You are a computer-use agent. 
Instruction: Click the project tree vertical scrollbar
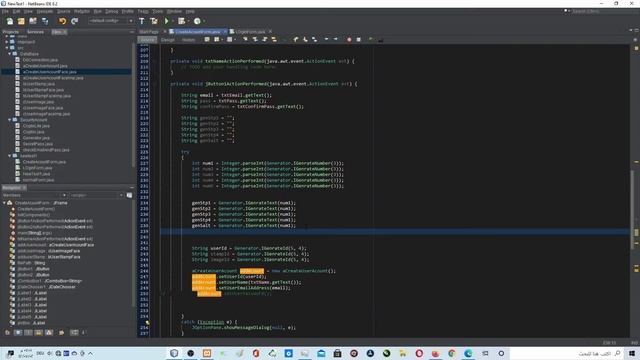tap(133, 104)
